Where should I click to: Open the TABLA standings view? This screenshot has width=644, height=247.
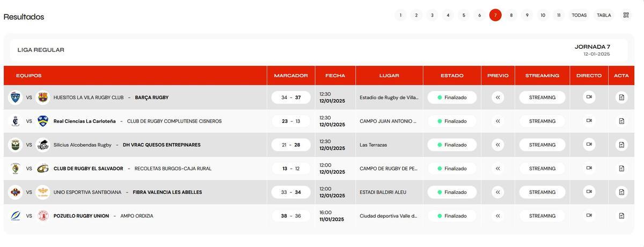(x=604, y=15)
